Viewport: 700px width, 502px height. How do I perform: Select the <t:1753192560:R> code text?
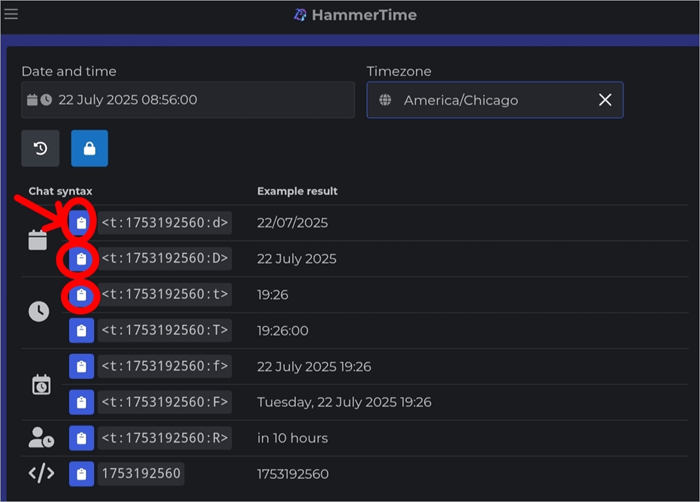coord(165,438)
